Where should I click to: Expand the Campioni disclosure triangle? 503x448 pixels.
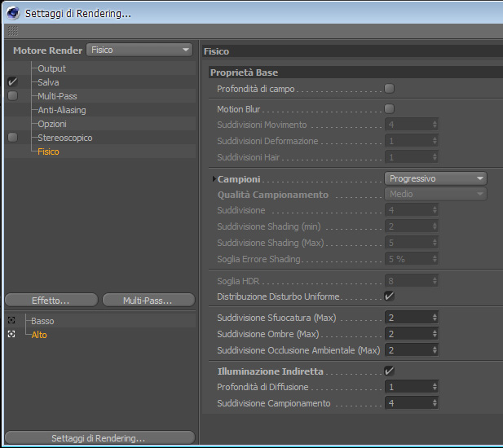[214, 179]
